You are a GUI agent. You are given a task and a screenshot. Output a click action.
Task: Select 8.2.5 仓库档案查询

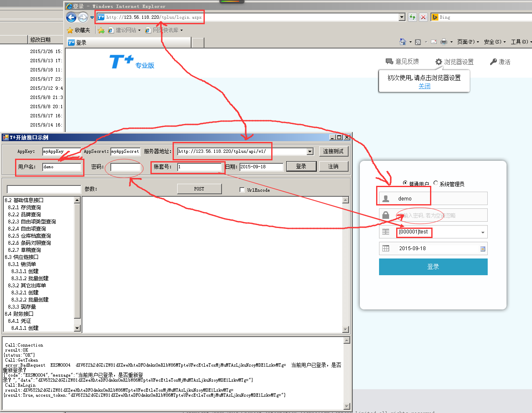click(x=29, y=236)
